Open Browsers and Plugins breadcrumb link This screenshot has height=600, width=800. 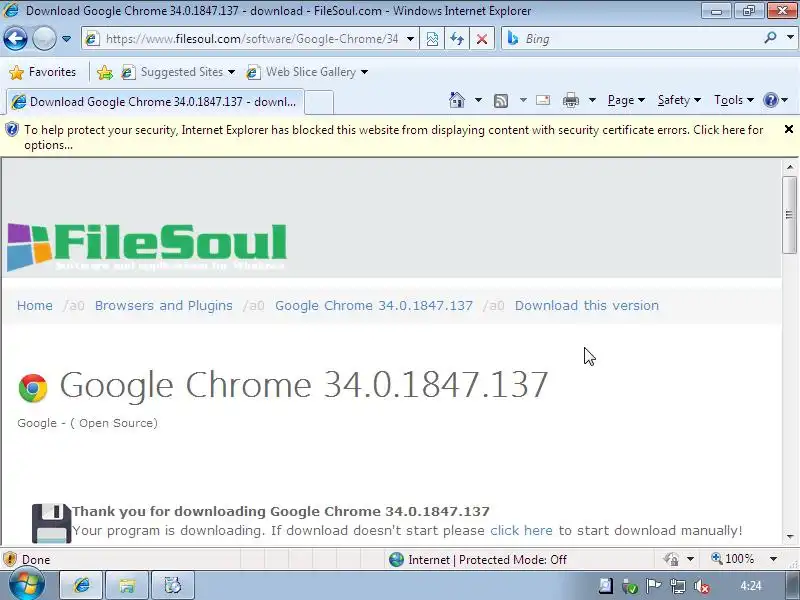[164, 306]
